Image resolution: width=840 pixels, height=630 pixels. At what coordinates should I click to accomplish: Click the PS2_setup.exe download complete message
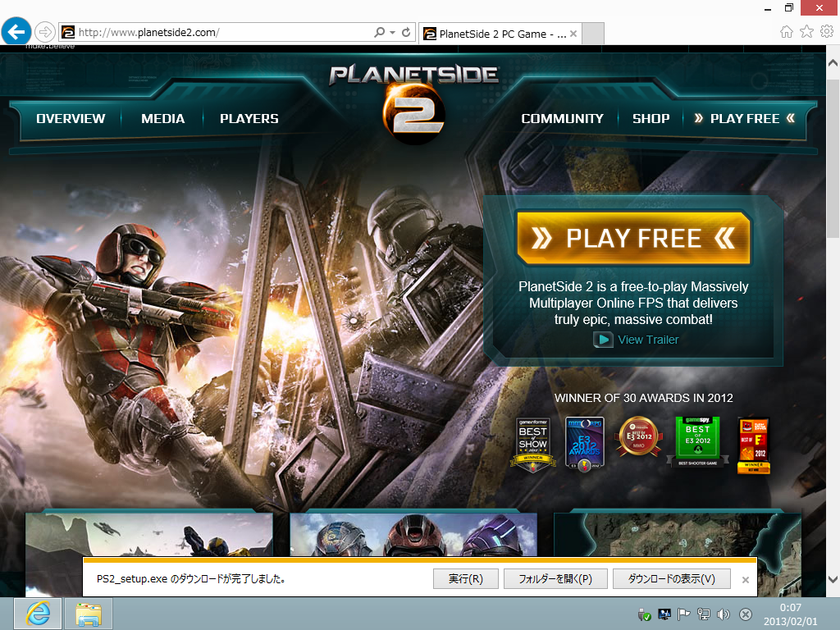point(190,578)
